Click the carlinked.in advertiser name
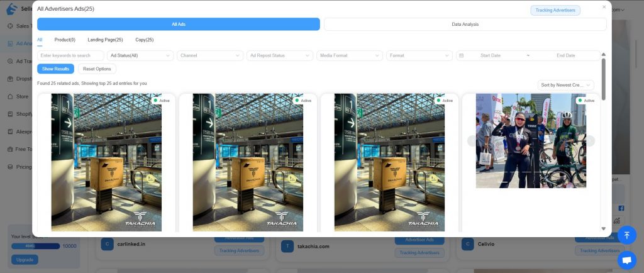This screenshot has width=644, height=273. [x=131, y=244]
